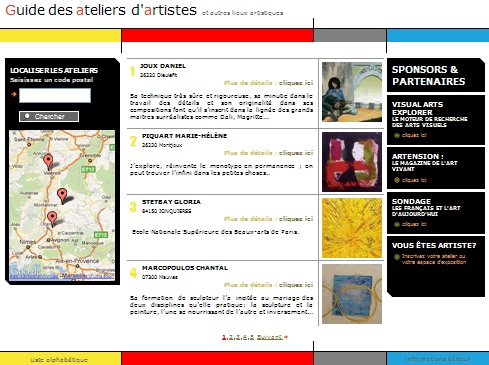Click Inscrivez votre atelier link
Viewport: 489px width, 365px height.
coord(434,259)
